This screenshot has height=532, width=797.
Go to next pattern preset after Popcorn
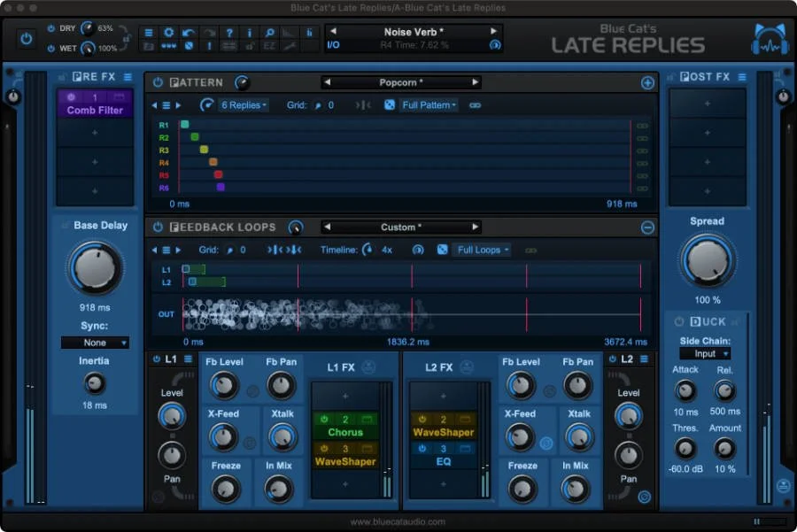(x=475, y=82)
